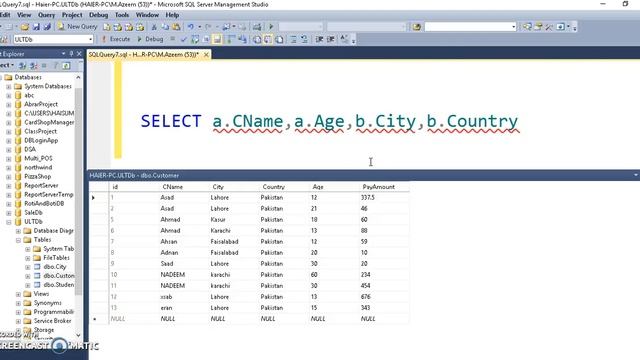Screen dimensions: 640x360
Task: Click the Comment out selected lines icon
Action: (x=293, y=40)
